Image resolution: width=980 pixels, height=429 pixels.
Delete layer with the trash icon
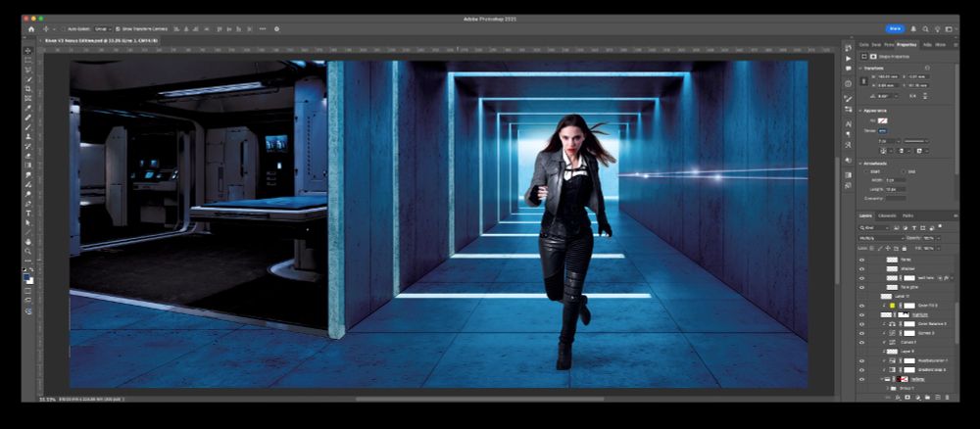click(947, 397)
